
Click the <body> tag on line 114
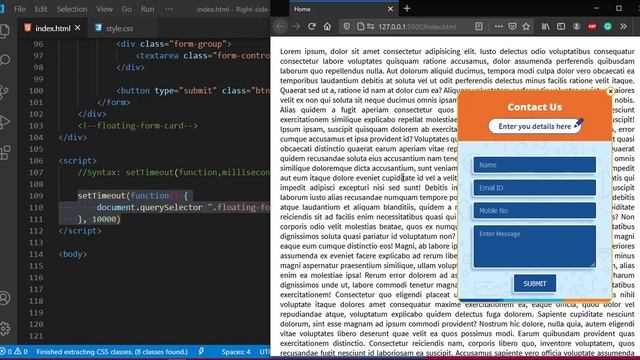73,254
